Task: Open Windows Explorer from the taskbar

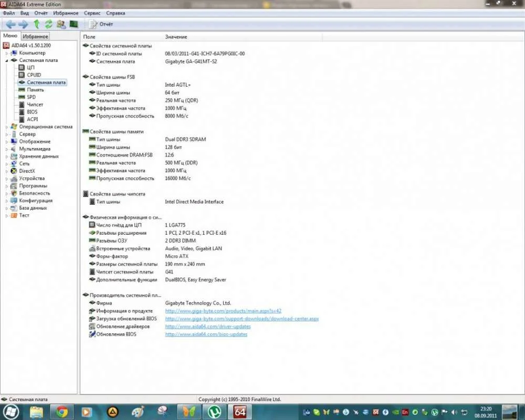Action: (x=36, y=412)
